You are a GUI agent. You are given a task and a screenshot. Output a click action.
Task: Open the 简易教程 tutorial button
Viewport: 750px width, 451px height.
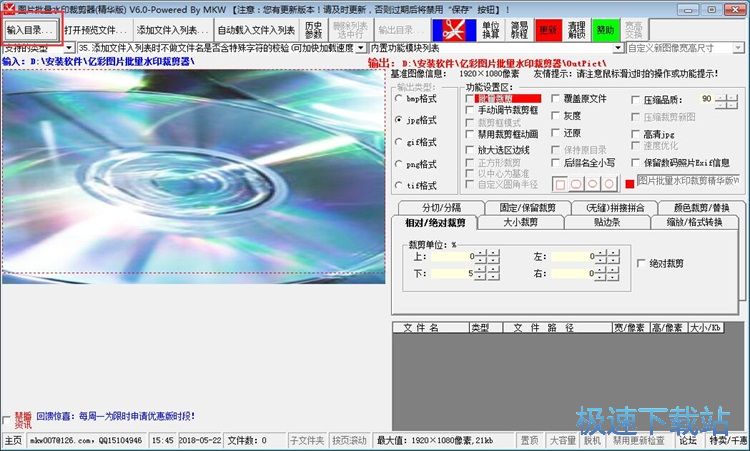click(519, 30)
